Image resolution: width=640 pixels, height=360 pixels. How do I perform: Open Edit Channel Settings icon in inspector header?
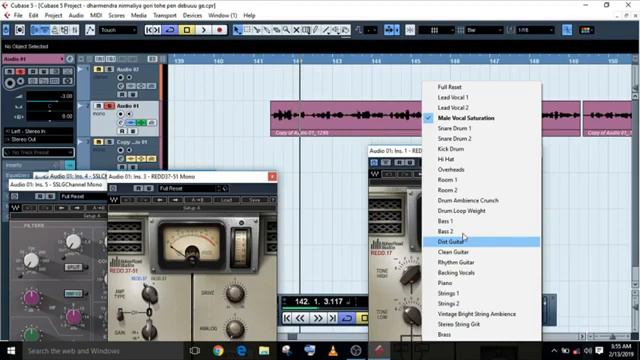coord(70,59)
